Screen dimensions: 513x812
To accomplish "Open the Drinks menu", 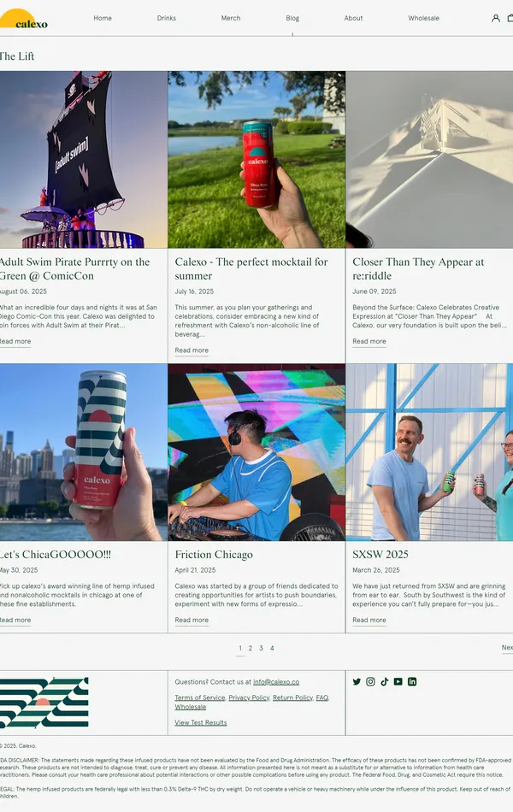I will 167,18.
